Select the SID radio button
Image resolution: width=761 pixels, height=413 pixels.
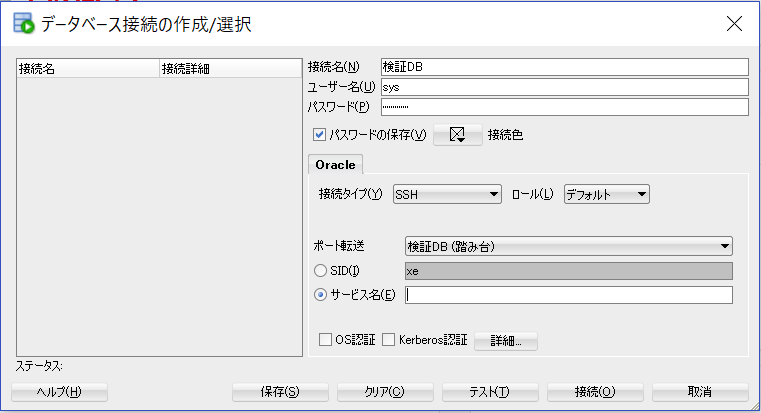tap(320, 271)
